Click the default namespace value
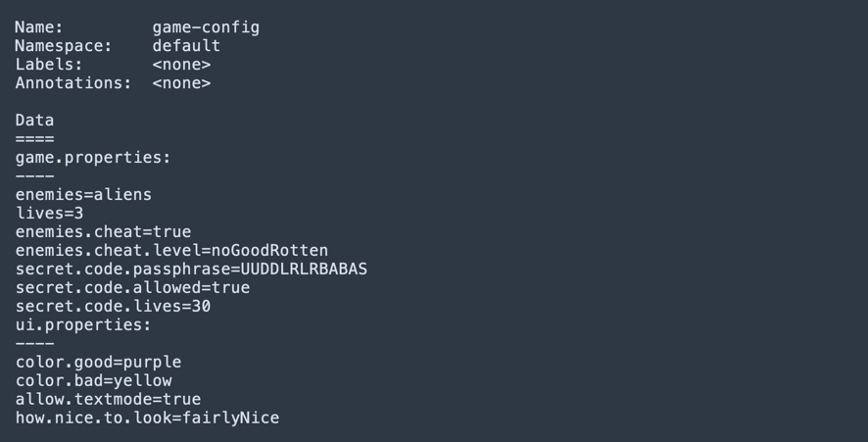Image resolution: width=868 pixels, height=442 pixels. tap(186, 46)
